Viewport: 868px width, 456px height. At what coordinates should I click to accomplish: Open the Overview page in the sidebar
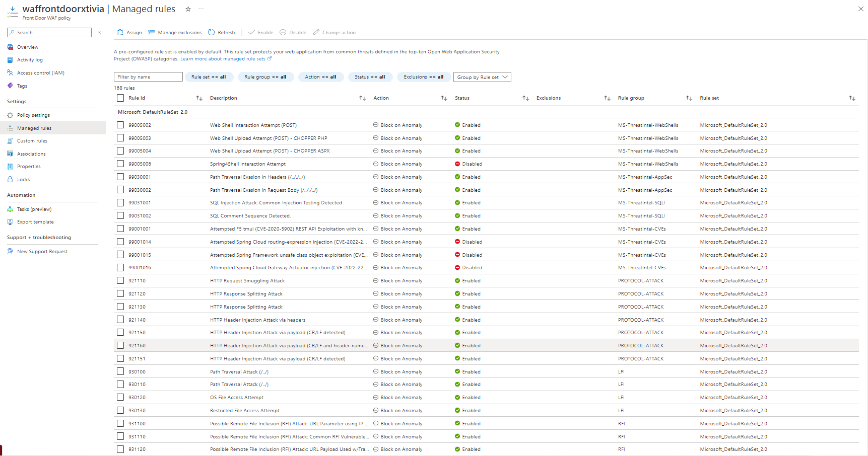(28, 47)
